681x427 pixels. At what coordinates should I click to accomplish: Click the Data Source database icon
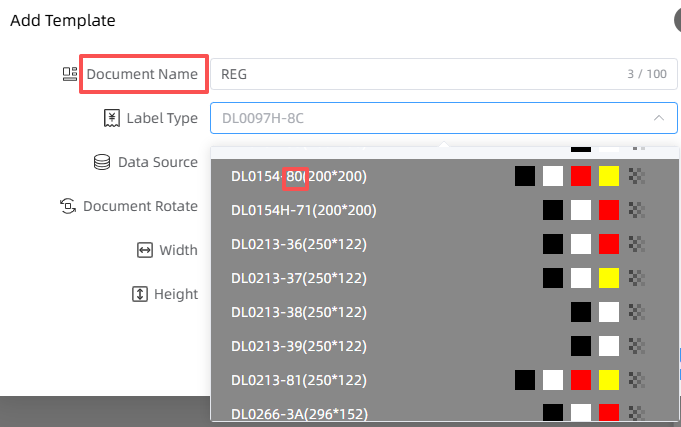point(101,162)
